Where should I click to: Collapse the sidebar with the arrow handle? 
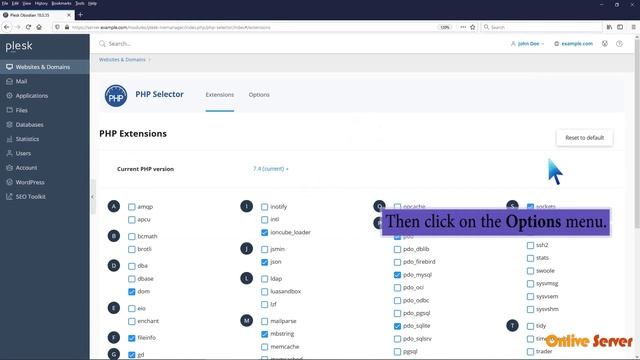coord(93,197)
